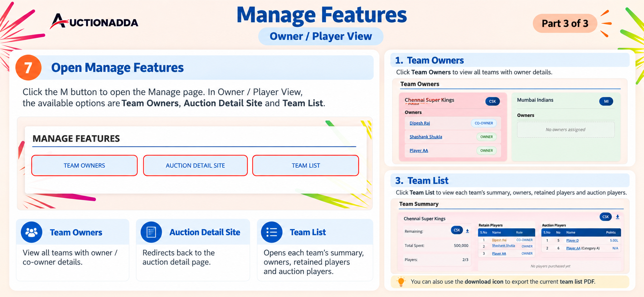Open the Dipesh Raj link in the Retain Players table
Screen dimensions: 644x297
click(x=499, y=240)
